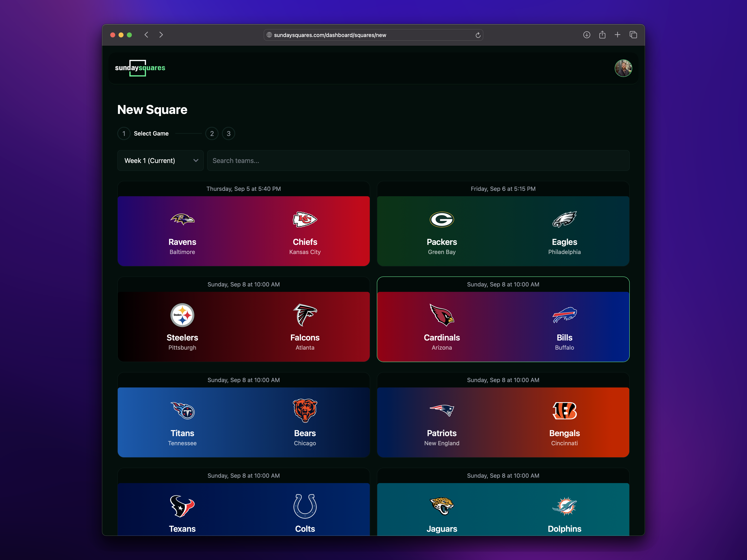747x560 pixels.
Task: Click the 'Jaguars' team name
Action: (x=442, y=529)
